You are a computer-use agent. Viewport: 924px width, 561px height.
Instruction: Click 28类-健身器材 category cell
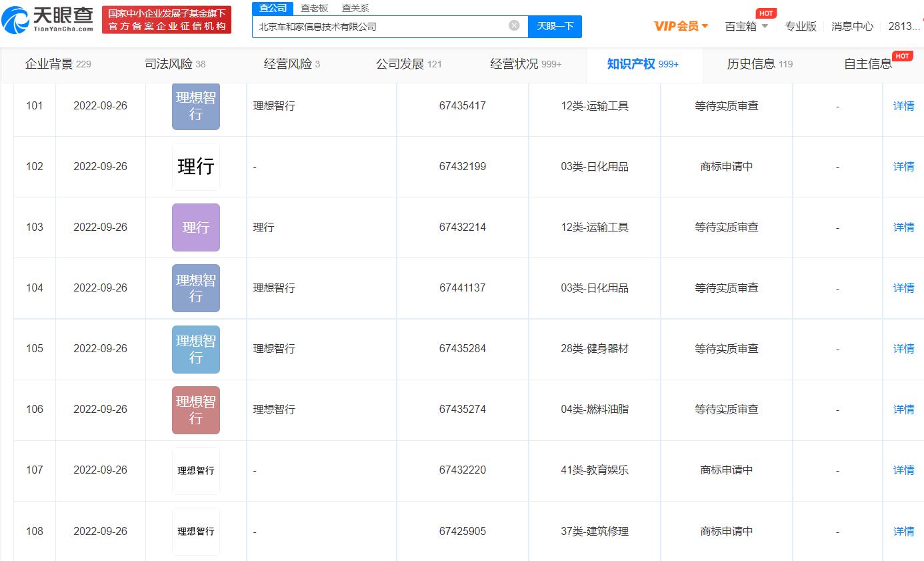595,349
